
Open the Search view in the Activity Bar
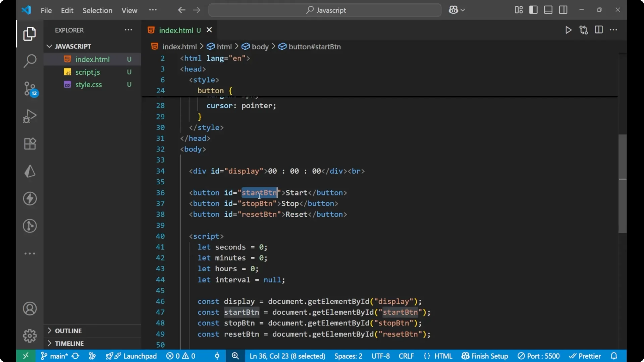pyautogui.click(x=30, y=61)
